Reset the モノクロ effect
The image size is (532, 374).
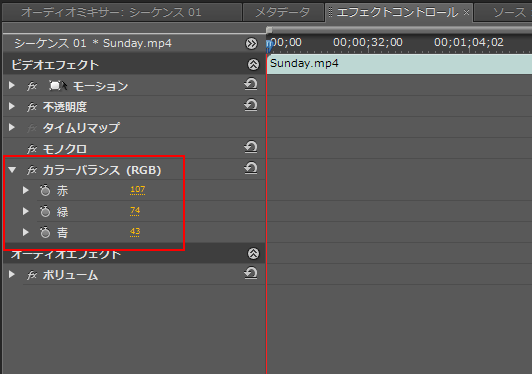pyautogui.click(x=251, y=147)
